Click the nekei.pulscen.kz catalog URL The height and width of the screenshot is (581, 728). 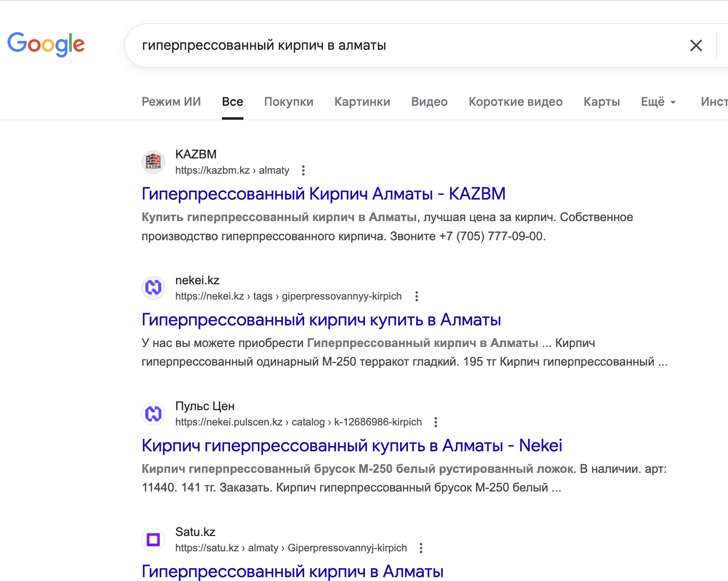pos(298,422)
